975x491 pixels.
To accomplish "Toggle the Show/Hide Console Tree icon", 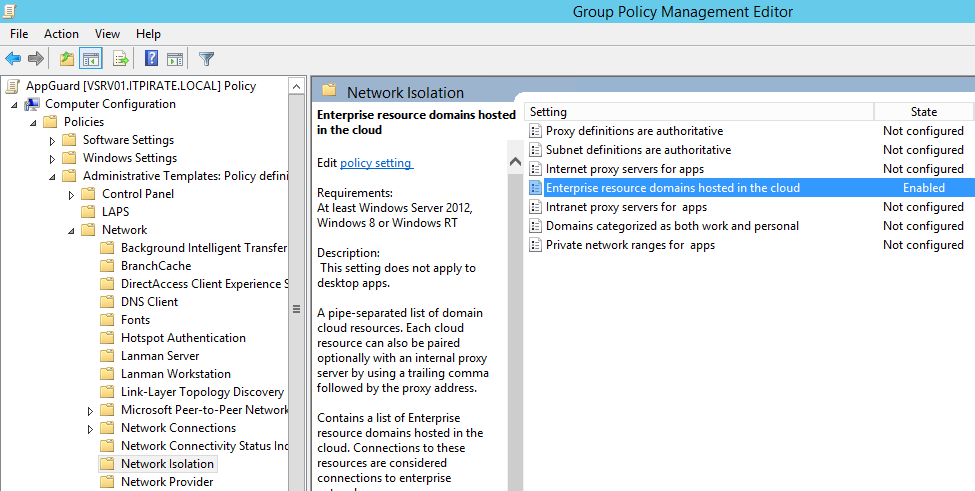I will pos(91,59).
